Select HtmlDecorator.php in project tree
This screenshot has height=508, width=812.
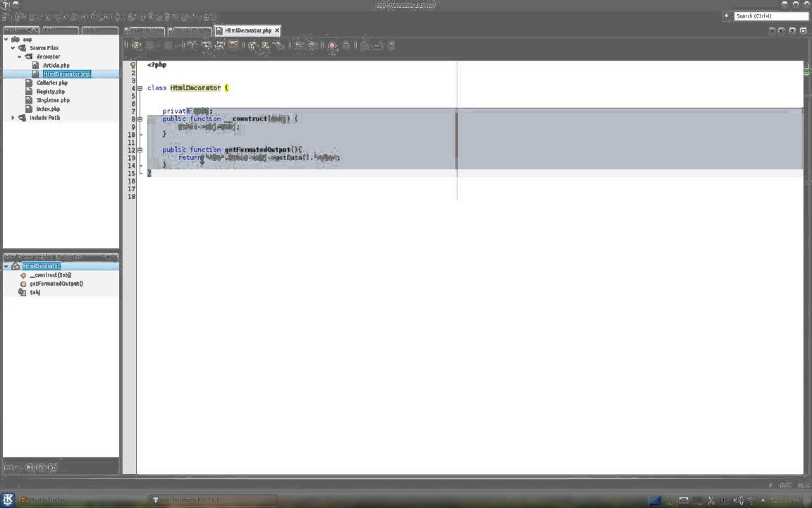click(67, 74)
